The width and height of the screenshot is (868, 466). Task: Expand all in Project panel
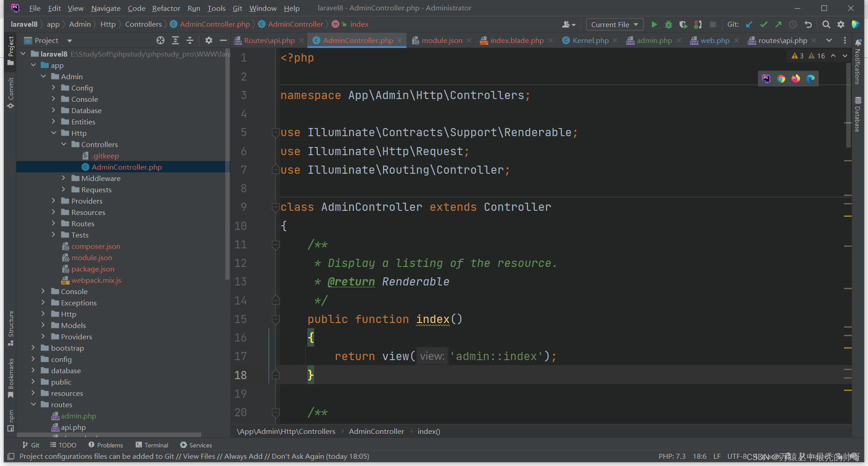175,40
